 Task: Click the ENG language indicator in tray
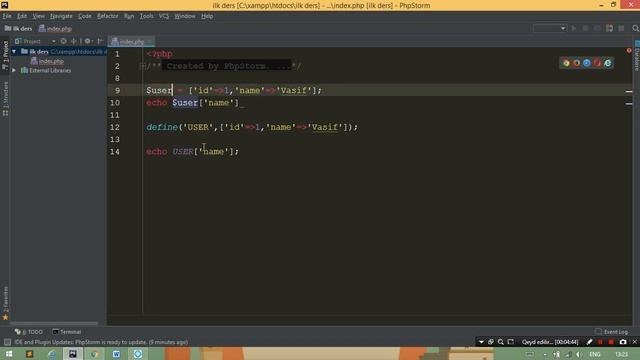(x=595, y=354)
